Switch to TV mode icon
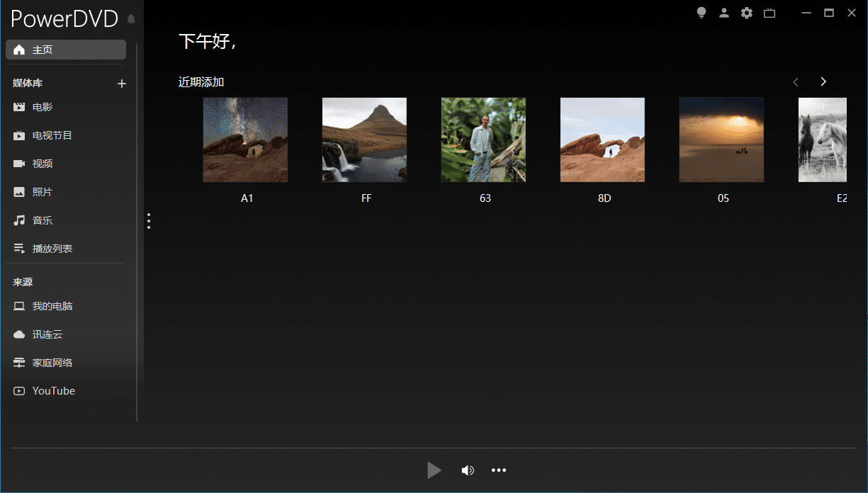 pyautogui.click(x=770, y=13)
